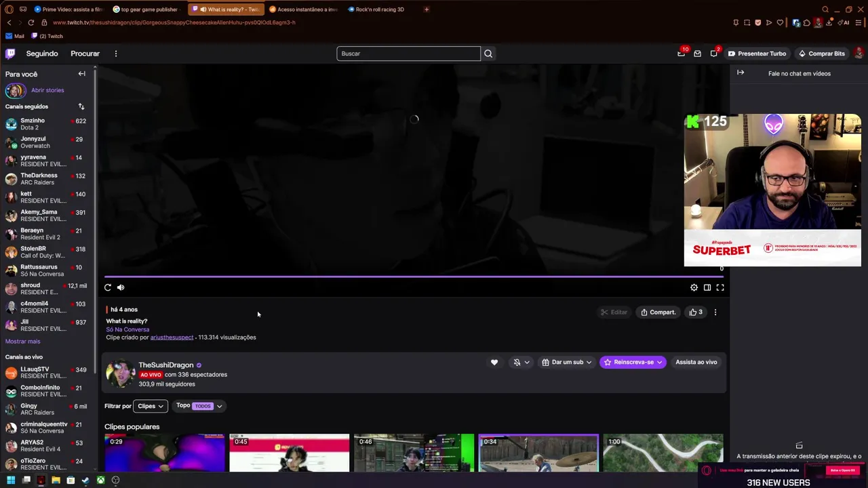Open the Opera downloads icon
Image resolution: width=868 pixels, height=488 pixels.
(x=829, y=22)
